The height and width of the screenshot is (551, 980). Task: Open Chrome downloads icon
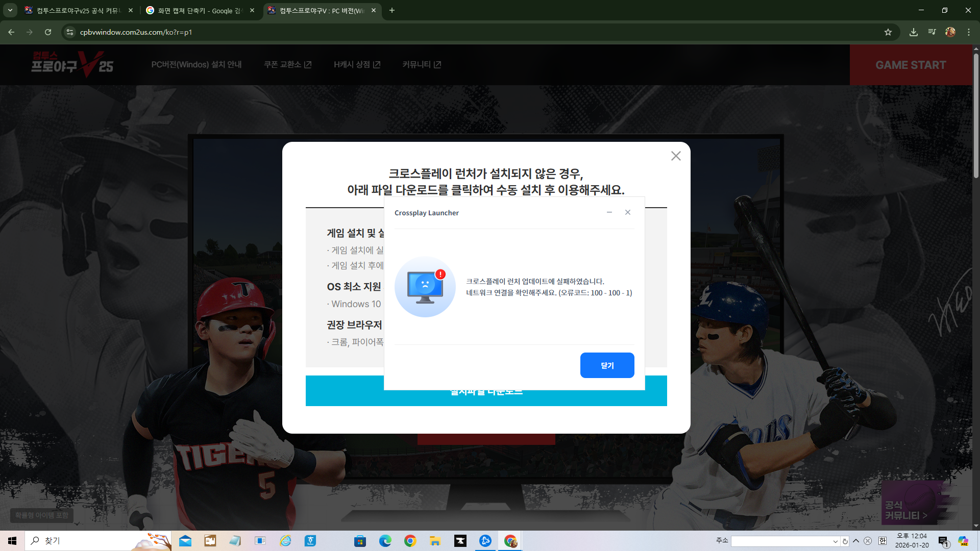(x=913, y=32)
